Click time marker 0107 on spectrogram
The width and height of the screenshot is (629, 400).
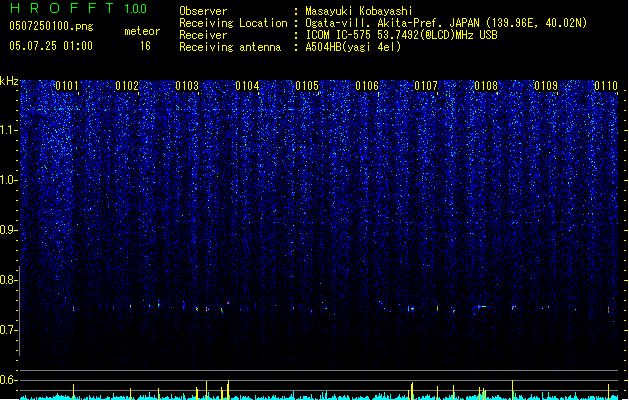pyautogui.click(x=426, y=86)
